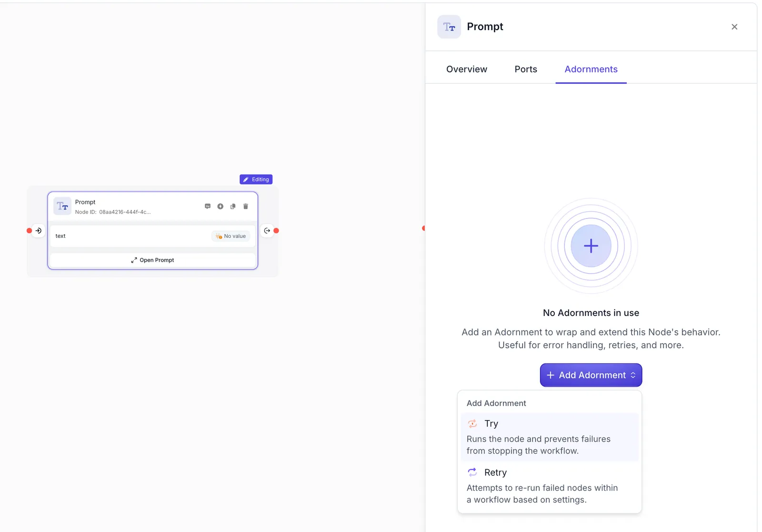Click the red dot on output port
This screenshot has height=532, width=762.
pyautogui.click(x=276, y=231)
